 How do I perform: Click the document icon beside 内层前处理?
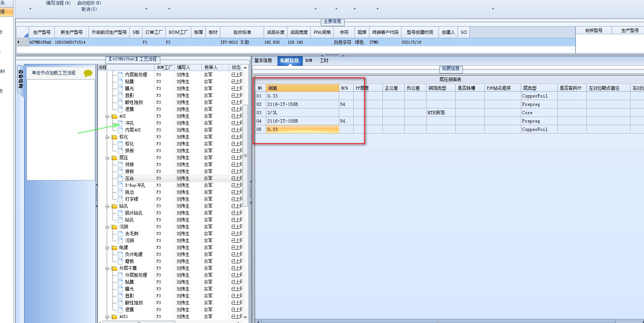pos(120,75)
